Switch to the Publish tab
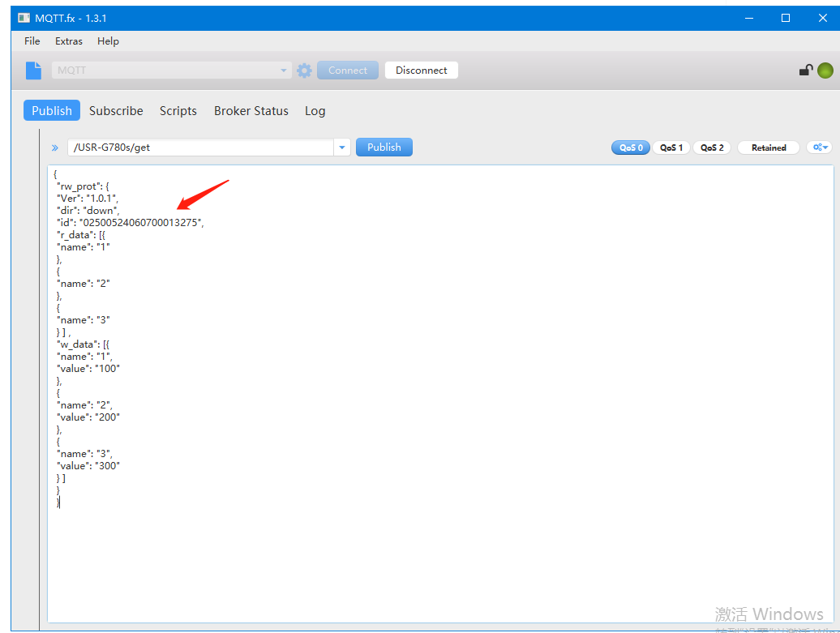The image size is (840, 633). pyautogui.click(x=52, y=110)
